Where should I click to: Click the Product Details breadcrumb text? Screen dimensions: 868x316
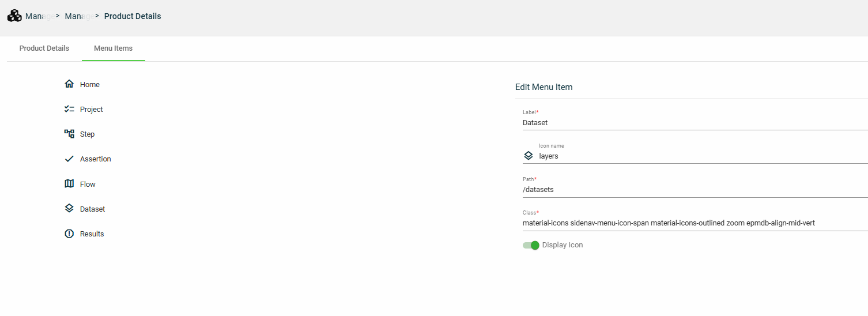133,16
